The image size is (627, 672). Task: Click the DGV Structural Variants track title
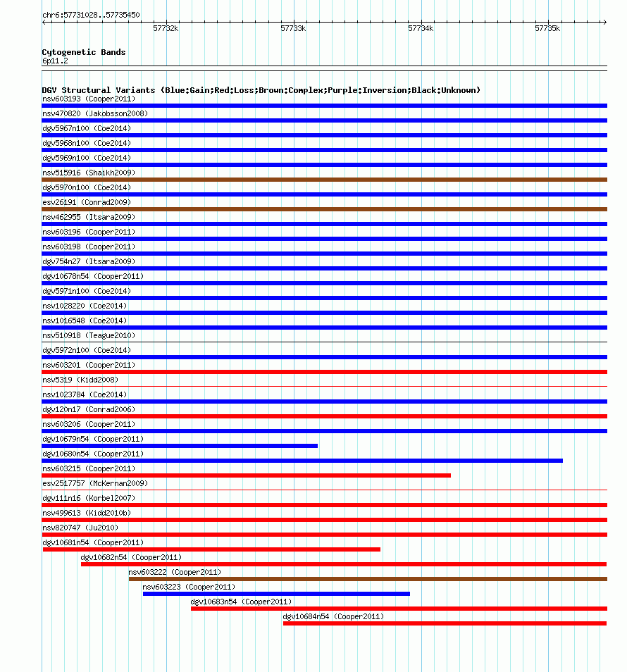click(x=261, y=90)
